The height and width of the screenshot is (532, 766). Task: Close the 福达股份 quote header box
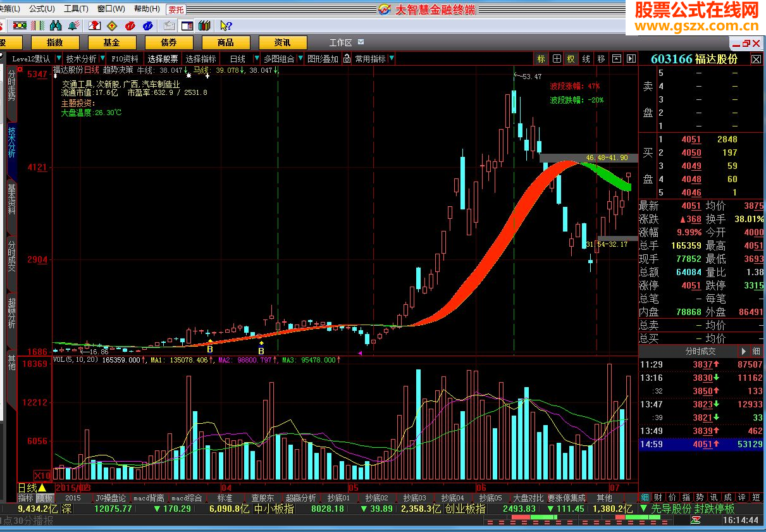(x=757, y=59)
